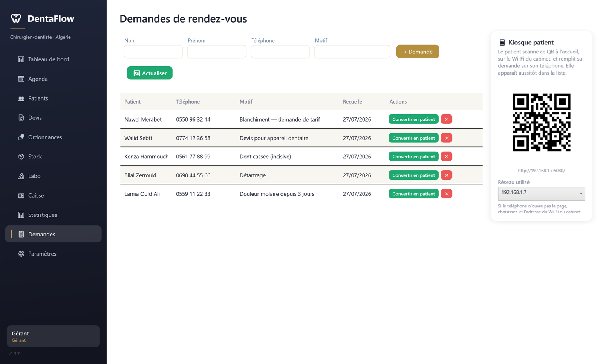The image size is (603, 364).
Task: Focus the Téléphone input field
Action: tap(280, 52)
